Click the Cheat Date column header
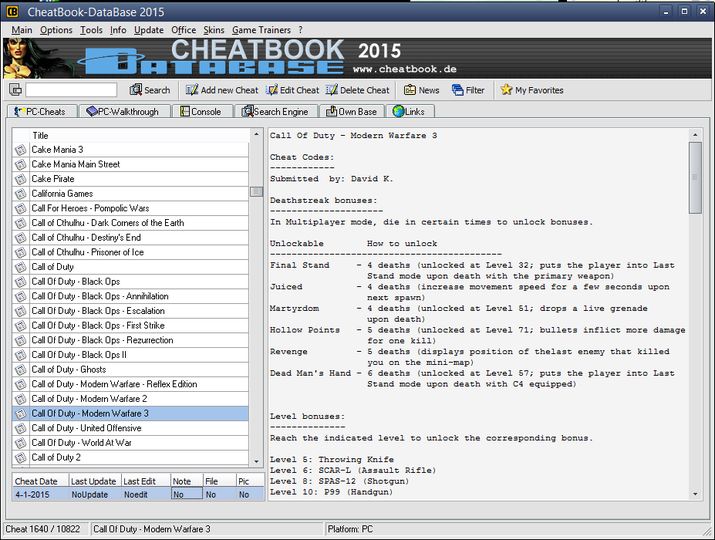The height and width of the screenshot is (540, 715). 41,481
